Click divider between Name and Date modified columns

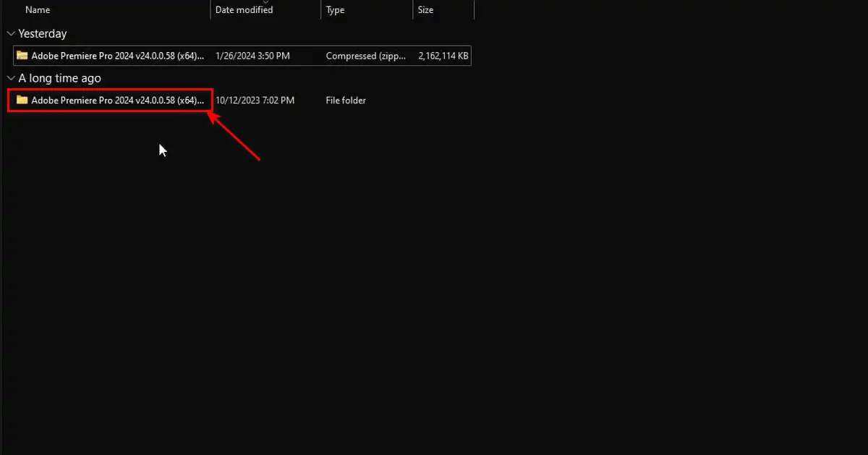click(210, 10)
